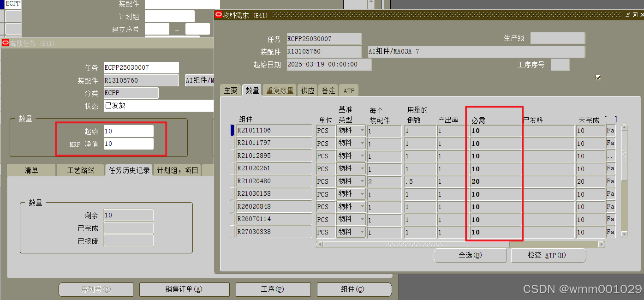Click component cell R26020848
Viewport: 644px width, 300px height.
coord(274,207)
